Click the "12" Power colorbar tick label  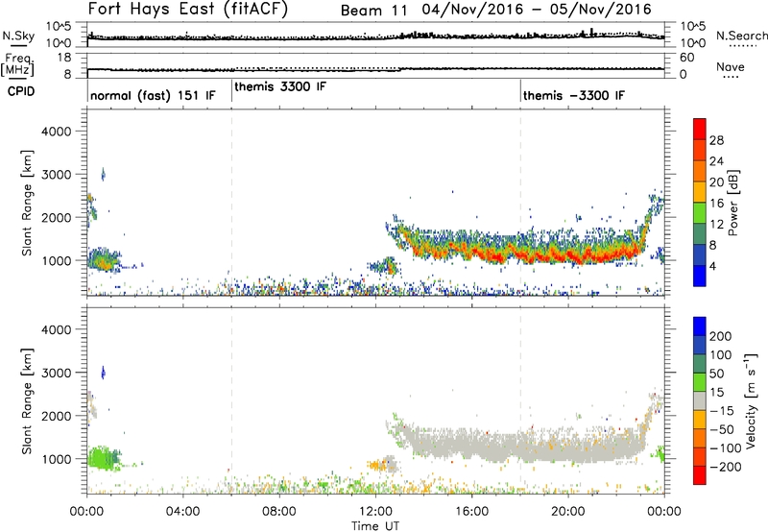point(716,225)
